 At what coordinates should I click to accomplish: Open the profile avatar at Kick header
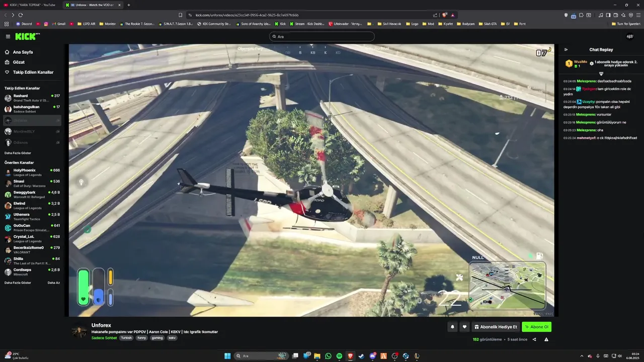click(629, 37)
